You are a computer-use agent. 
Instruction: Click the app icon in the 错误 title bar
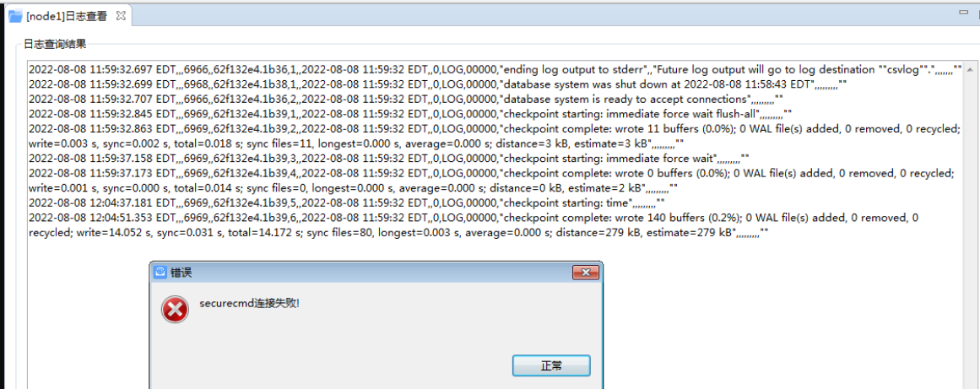160,273
